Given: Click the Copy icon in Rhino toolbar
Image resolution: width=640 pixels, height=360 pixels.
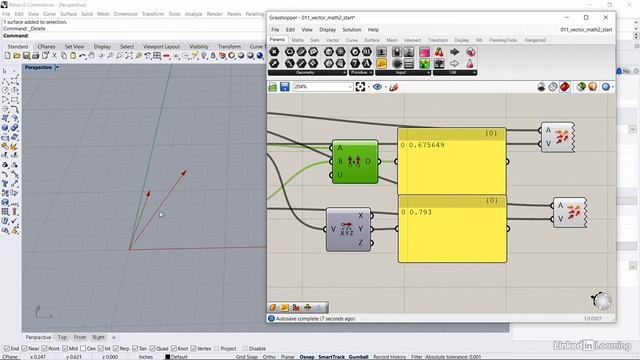Looking at the screenshot, I should click(x=64, y=56).
